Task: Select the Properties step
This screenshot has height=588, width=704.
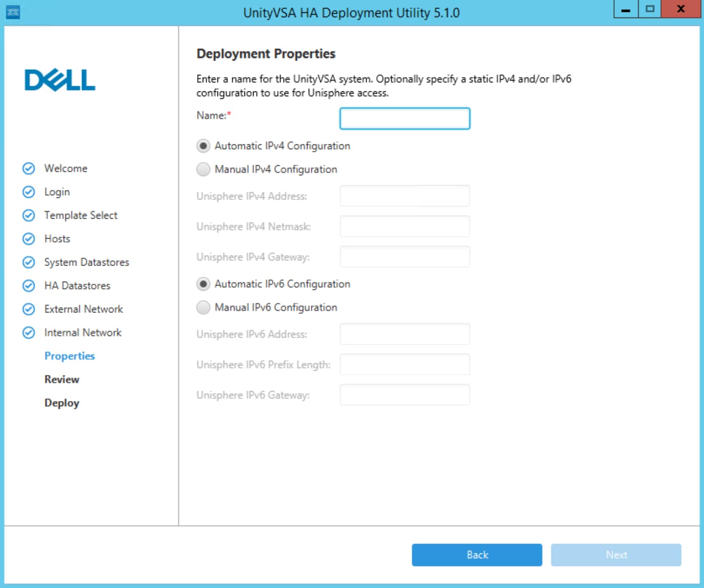Action: [70, 356]
